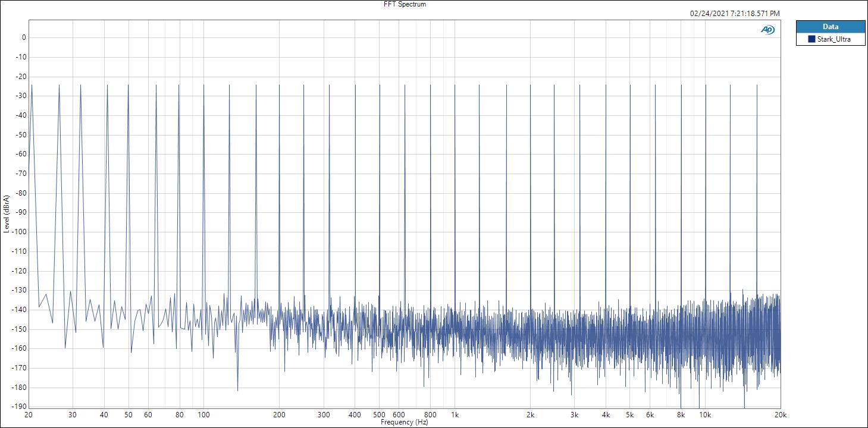Click the 2k label on the frequency axis
The width and height of the screenshot is (868, 428).
pos(530,415)
